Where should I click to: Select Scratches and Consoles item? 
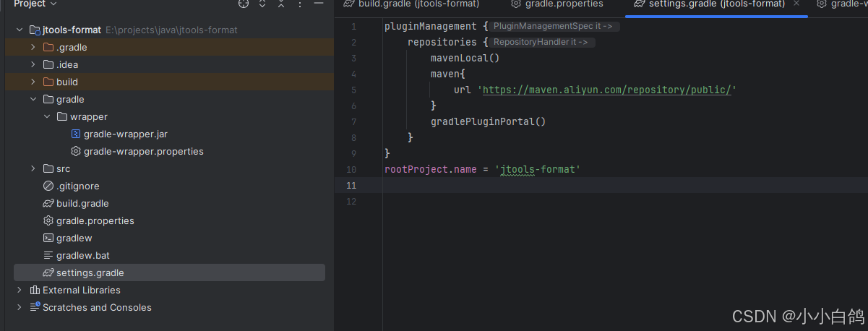(x=97, y=308)
